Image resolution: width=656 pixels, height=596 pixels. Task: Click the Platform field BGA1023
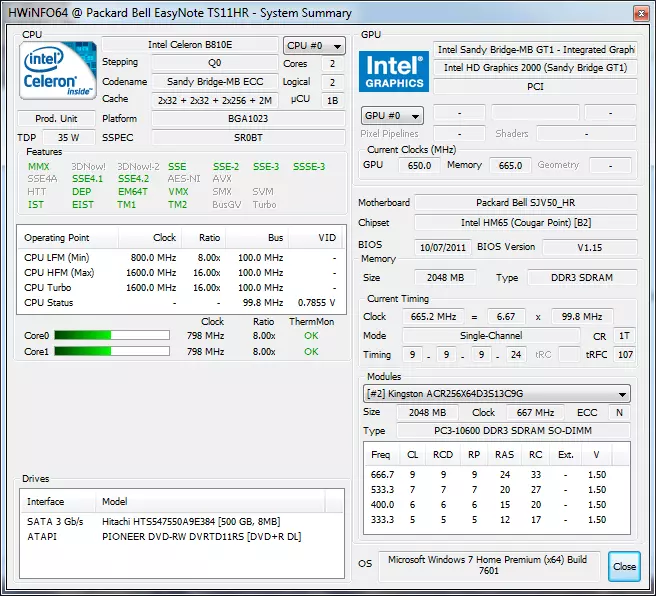[248, 118]
